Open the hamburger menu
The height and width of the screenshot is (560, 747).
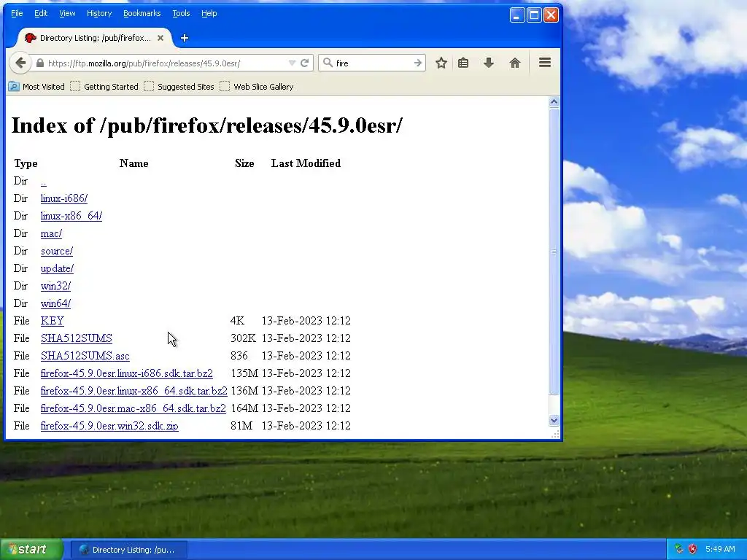coord(544,63)
